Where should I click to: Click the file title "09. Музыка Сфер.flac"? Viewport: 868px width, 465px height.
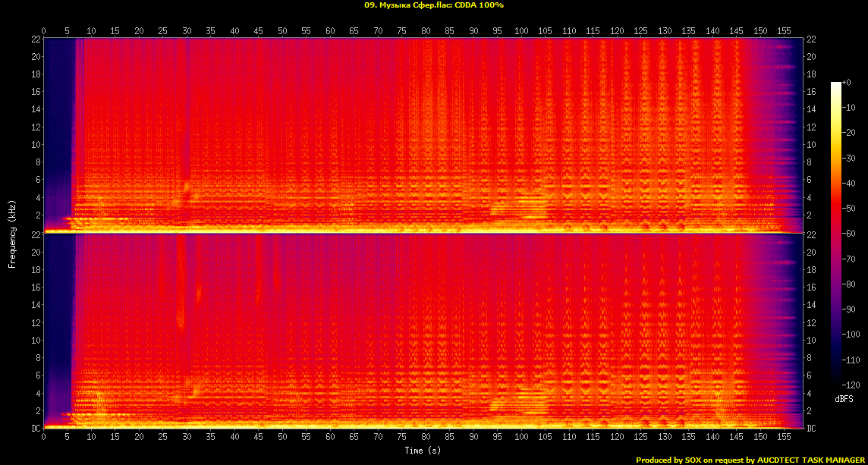tap(407, 5)
